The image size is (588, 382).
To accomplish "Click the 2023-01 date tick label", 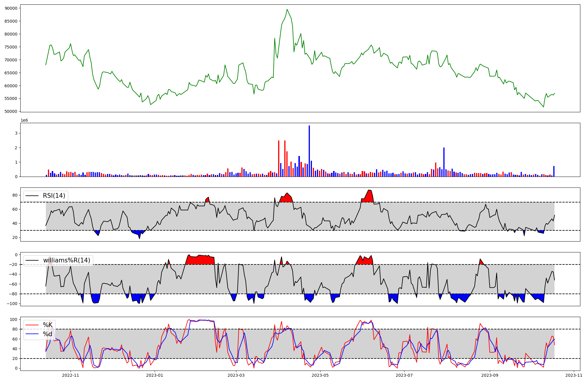I will click(155, 375).
